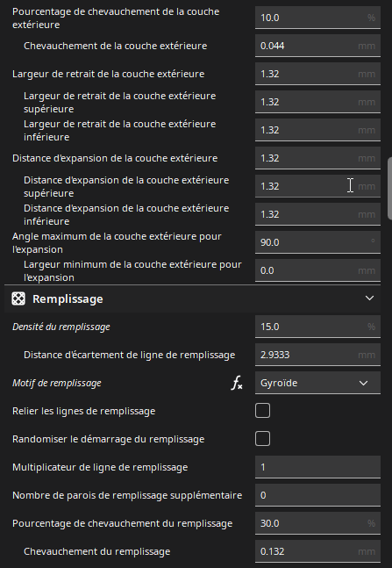Click the settings panel vertical scrollbar

coord(389,189)
